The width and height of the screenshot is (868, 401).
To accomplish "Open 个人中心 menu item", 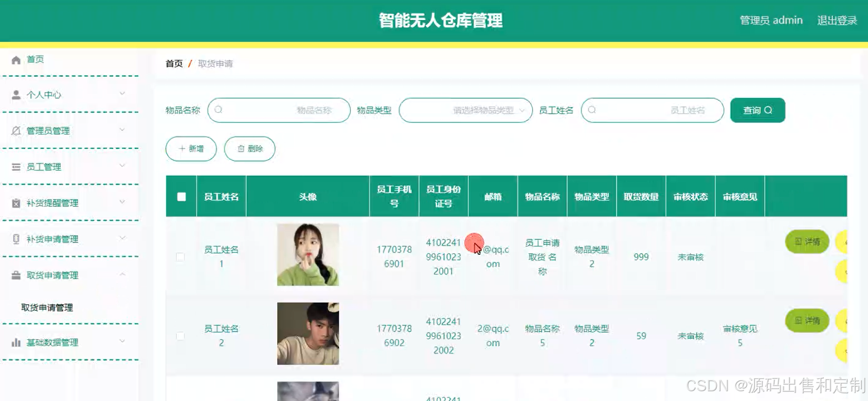I will pyautogui.click(x=44, y=95).
